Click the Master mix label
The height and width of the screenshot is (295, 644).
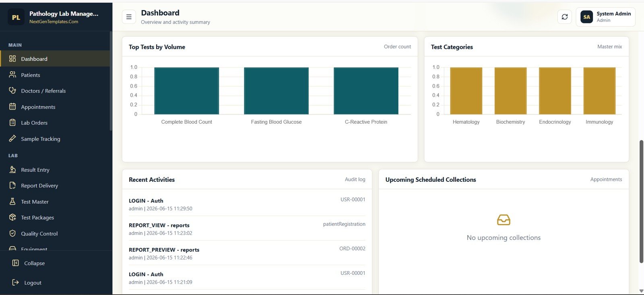tap(609, 47)
